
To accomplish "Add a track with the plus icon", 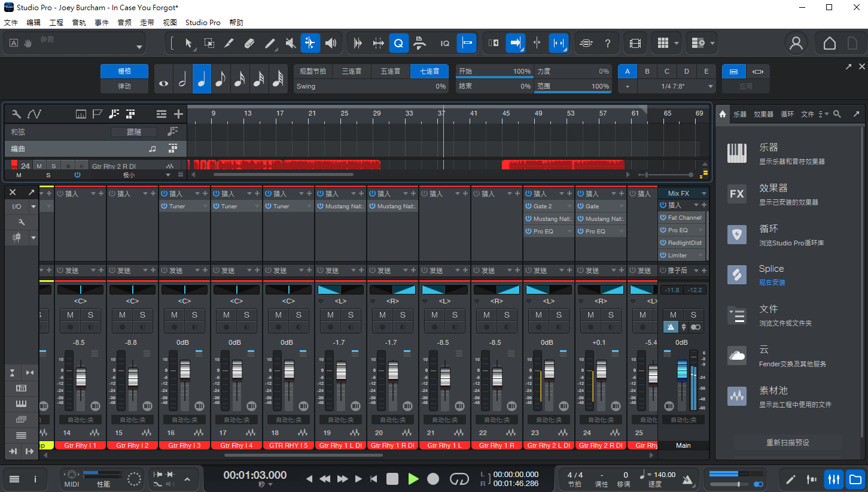I will point(178,114).
